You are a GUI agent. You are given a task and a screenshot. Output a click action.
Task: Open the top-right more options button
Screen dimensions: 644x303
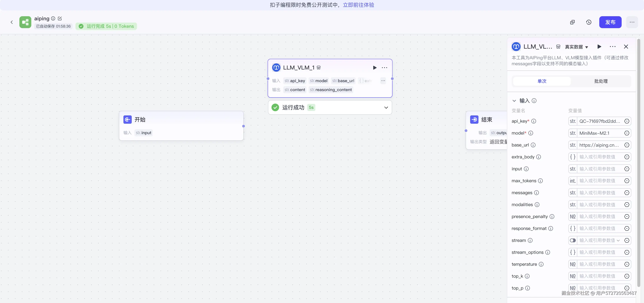click(x=632, y=22)
